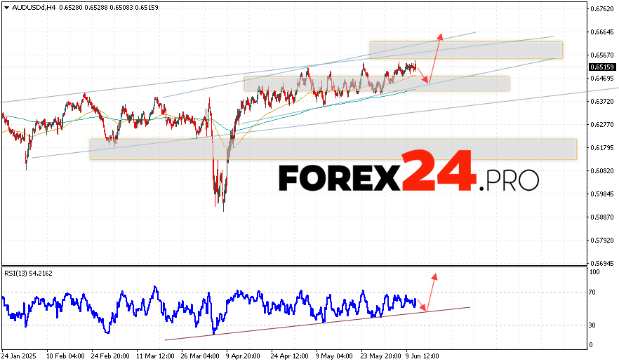The image size is (619, 364).
Task: Click the brown RSI trendline
Action: click(316, 323)
